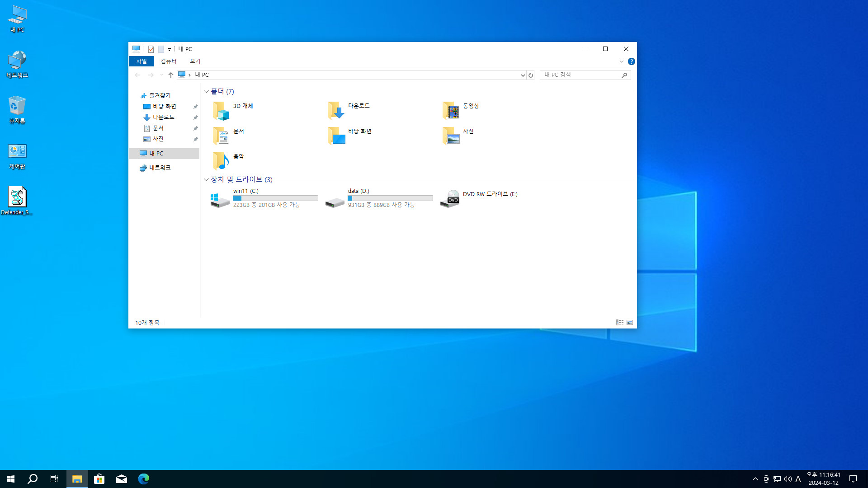Open Microsoft Store from taskbar
Viewport: 868px width, 488px height.
99,479
